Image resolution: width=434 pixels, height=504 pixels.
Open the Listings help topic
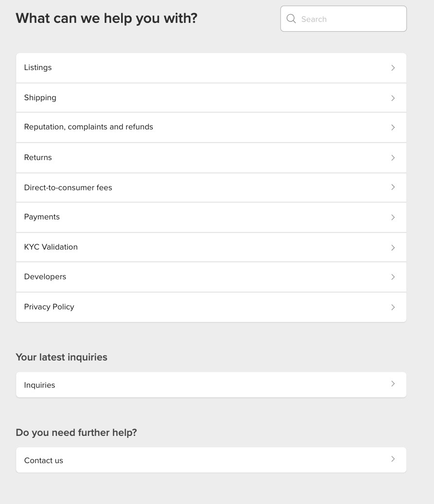[x=211, y=68]
